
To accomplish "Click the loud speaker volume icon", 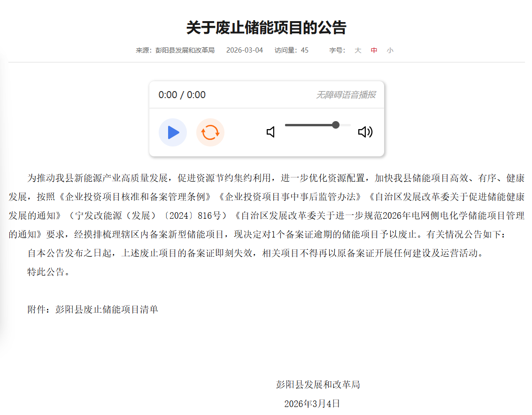I will 365,132.
